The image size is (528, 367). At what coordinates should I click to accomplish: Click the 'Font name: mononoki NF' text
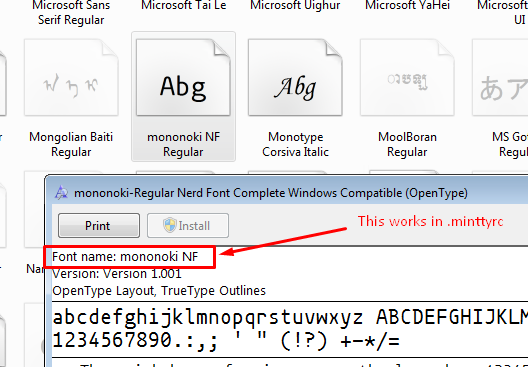125,257
